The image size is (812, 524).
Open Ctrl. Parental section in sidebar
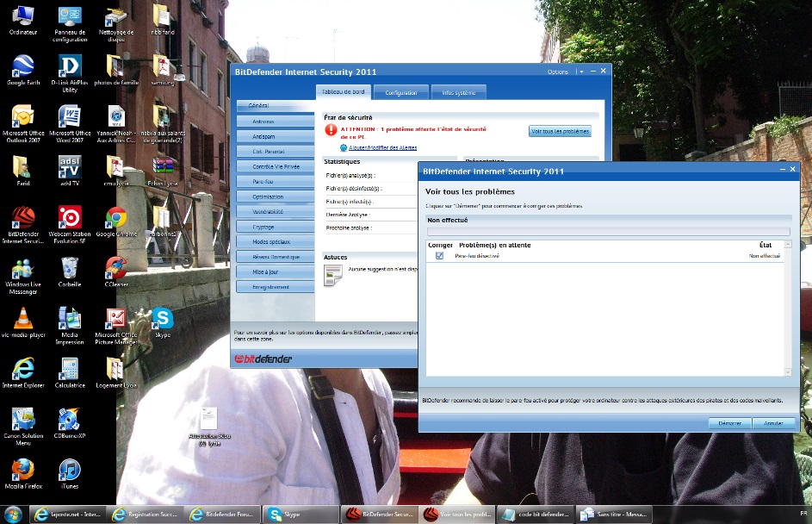(275, 152)
